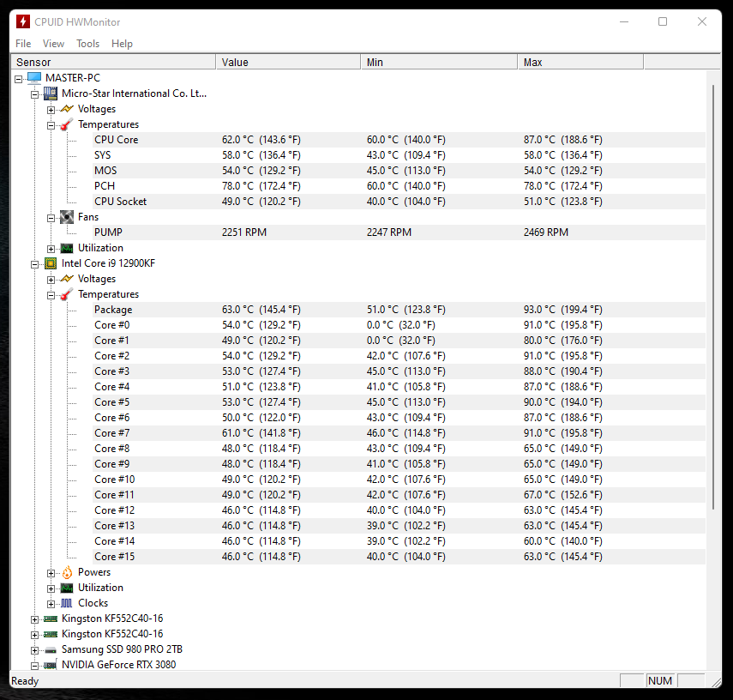Collapse the CPU Temperatures node
This screenshot has width=733, height=700.
click(x=51, y=295)
